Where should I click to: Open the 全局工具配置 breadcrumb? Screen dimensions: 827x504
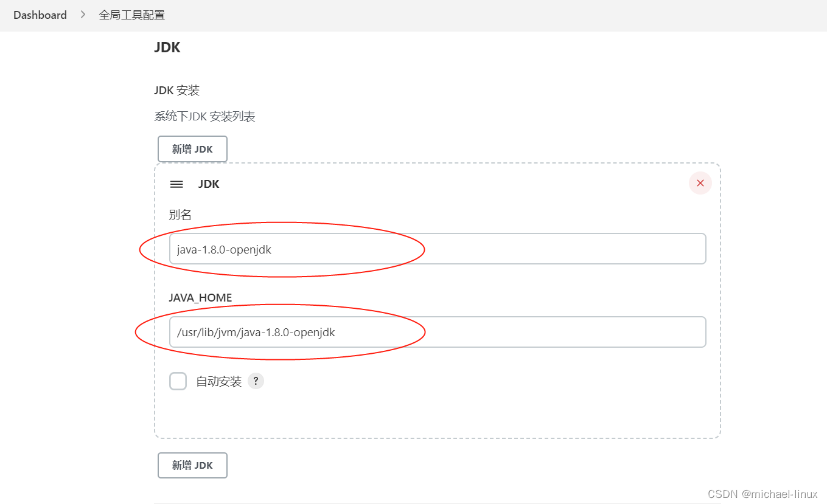pos(132,15)
